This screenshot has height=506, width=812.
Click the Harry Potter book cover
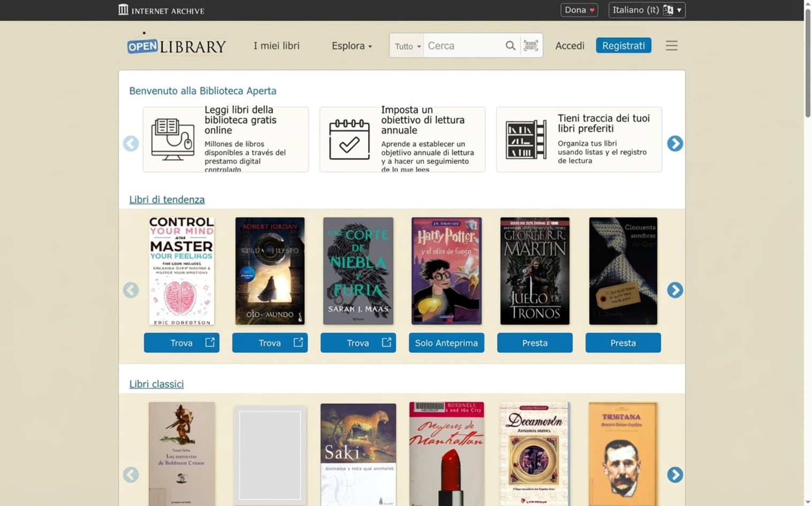pyautogui.click(x=446, y=271)
